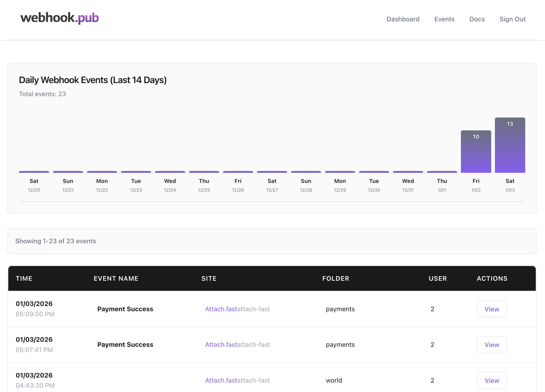View the 05:09:00 PM Payment Success event

[x=492, y=309]
